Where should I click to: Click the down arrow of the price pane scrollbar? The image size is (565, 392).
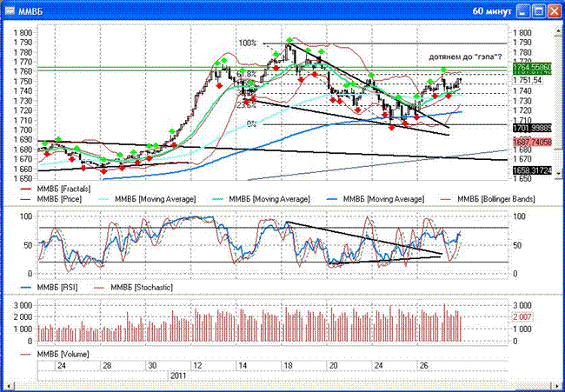click(560, 173)
